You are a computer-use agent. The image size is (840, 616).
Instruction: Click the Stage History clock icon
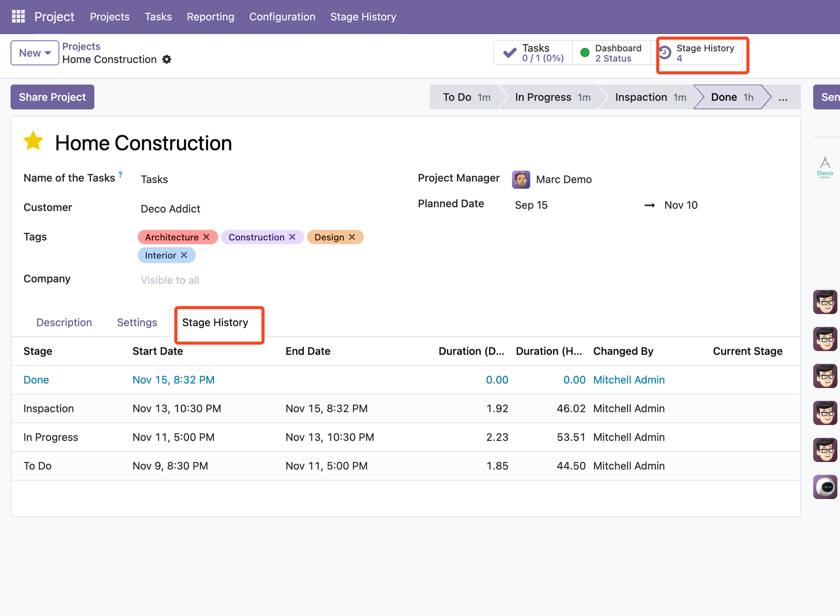665,53
